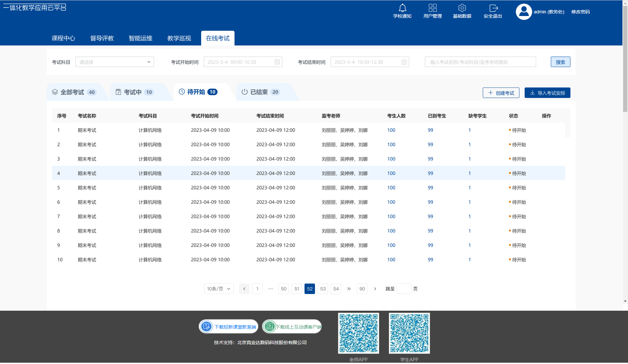Switch to 课程中心 tab
Image resolution: width=628 pixels, height=364 pixels.
[63, 38]
